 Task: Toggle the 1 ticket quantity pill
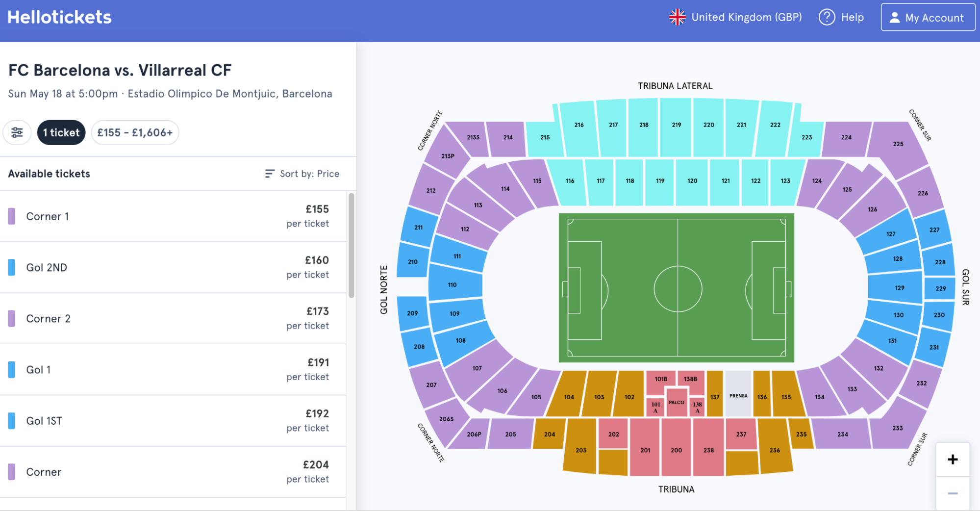61,132
